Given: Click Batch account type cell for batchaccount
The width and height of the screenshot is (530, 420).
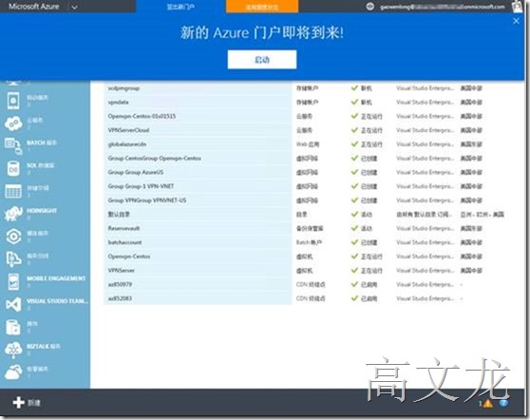Looking at the screenshot, I should click(x=309, y=242).
